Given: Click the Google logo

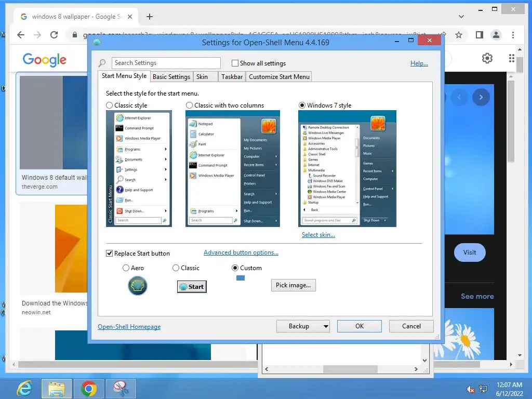Looking at the screenshot, I should [45, 60].
